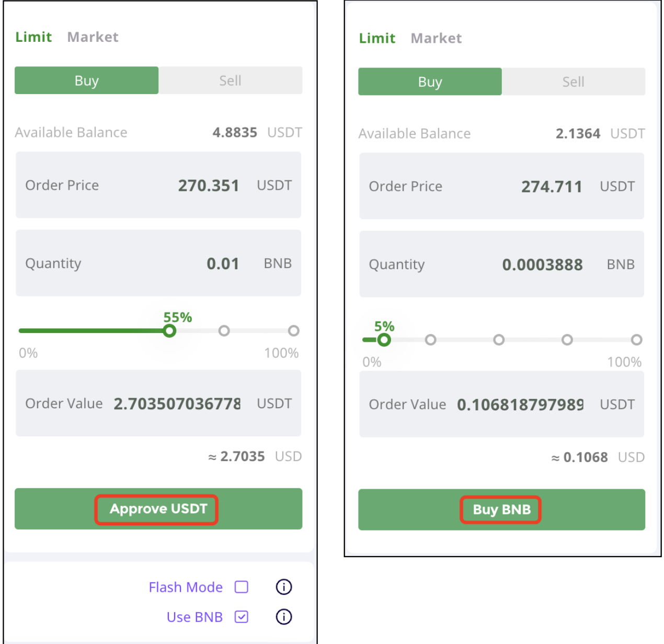Select Limit tab in left panel

click(x=33, y=37)
